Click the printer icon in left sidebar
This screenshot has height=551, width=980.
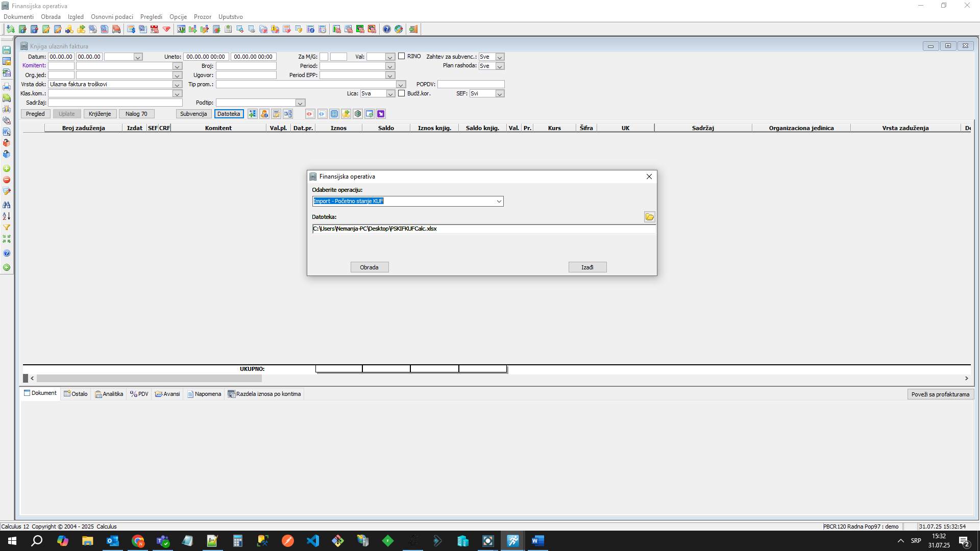[x=7, y=87]
